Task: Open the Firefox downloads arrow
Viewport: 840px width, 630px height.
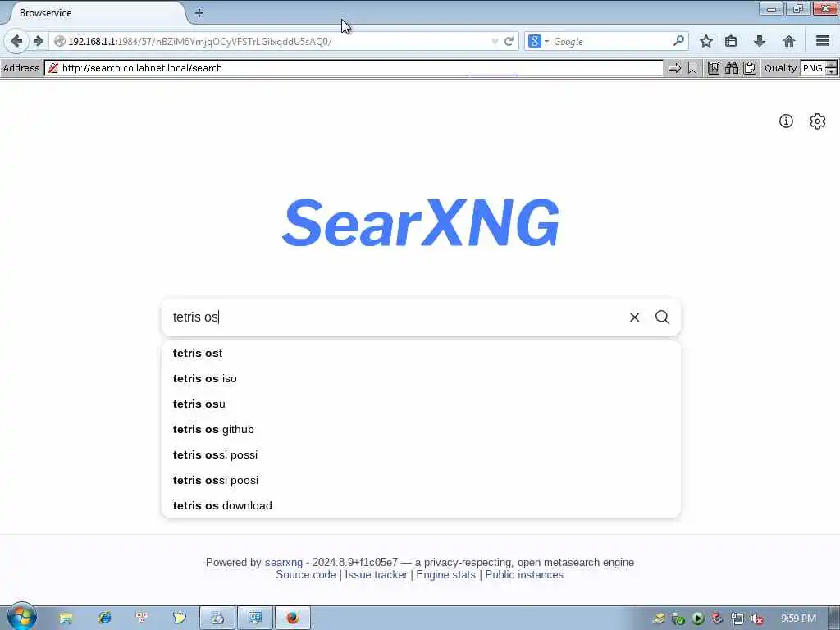Action: tap(759, 41)
